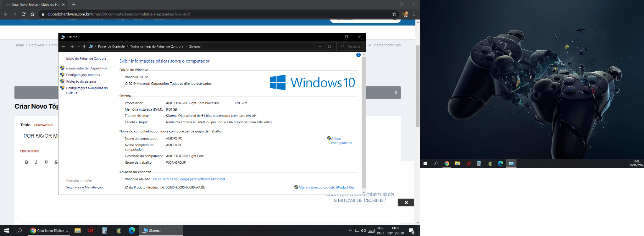Click the 'Home' breadcrumb on the forum page
Viewport: 644px width, 236px height.
click(19, 45)
